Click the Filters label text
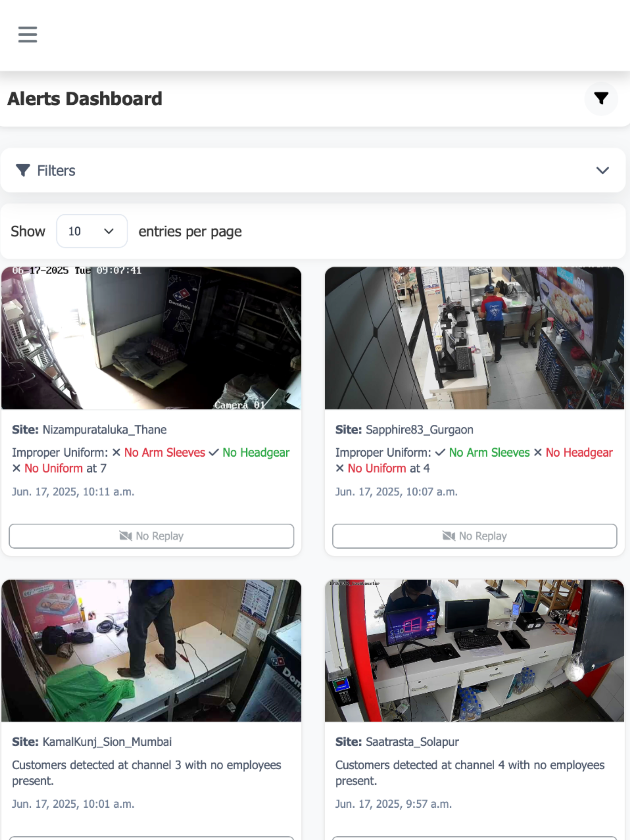Screen dimensions: 630x840 click(56, 171)
